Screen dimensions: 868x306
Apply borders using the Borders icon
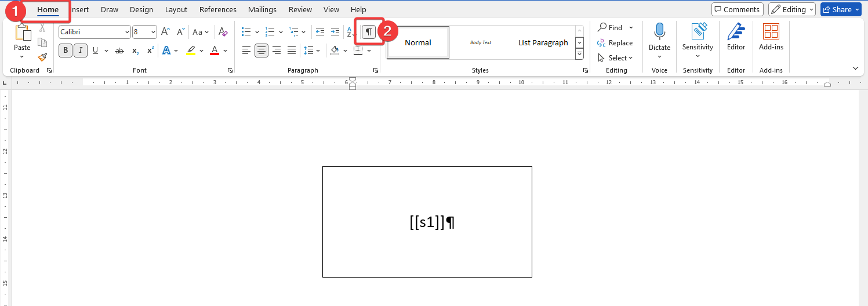[358, 51]
